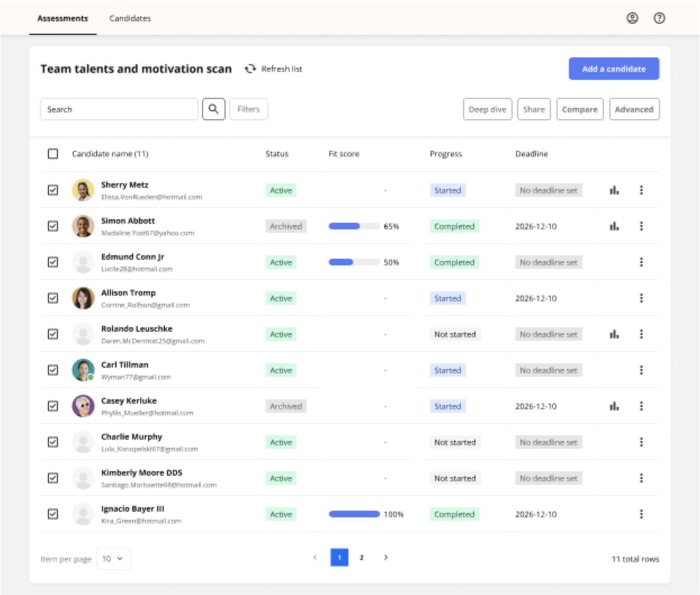The width and height of the screenshot is (700, 595).
Task: Deselect Casey Kerluke's checkbox
Action: 53,406
